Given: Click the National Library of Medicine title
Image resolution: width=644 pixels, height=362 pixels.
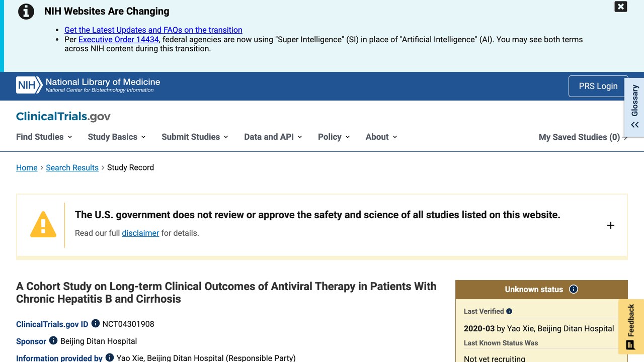Looking at the screenshot, I should (103, 82).
